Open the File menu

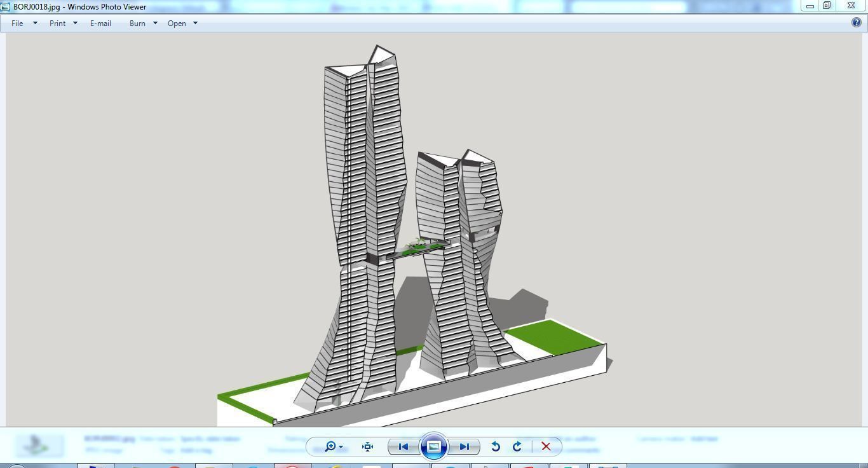[24, 23]
